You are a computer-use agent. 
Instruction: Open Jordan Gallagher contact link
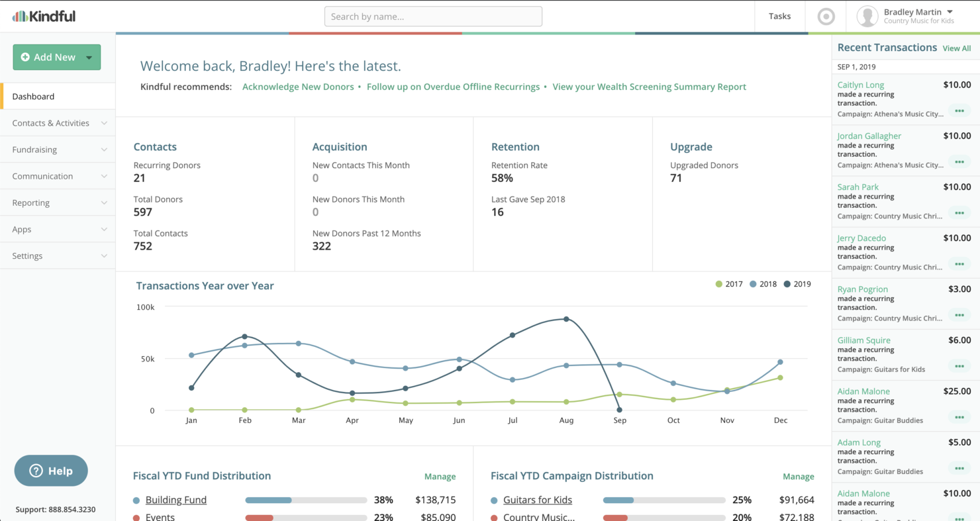869,136
